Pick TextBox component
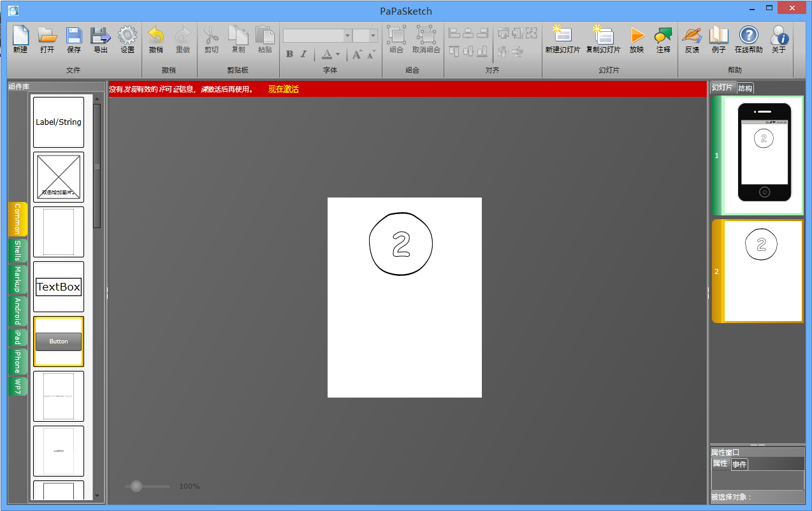The width and height of the screenshot is (812, 511). 59,287
